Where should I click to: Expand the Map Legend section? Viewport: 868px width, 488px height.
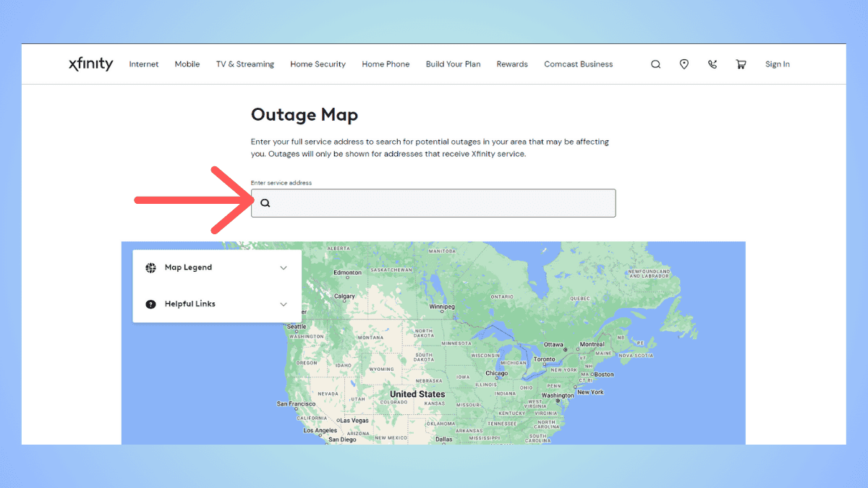pyautogui.click(x=188, y=267)
